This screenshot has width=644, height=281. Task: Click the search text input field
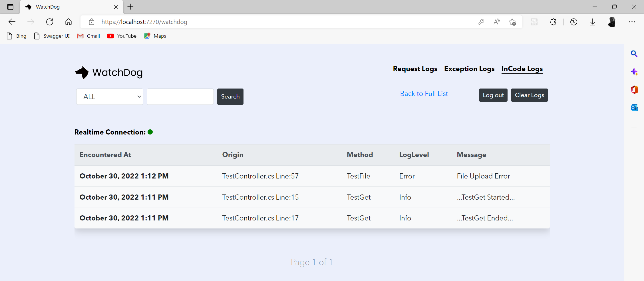[180, 97]
